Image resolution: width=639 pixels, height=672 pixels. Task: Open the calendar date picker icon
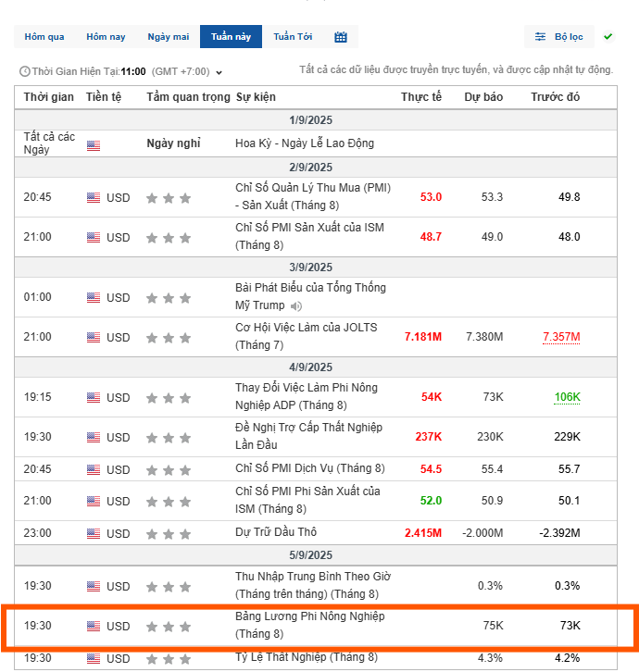(341, 37)
